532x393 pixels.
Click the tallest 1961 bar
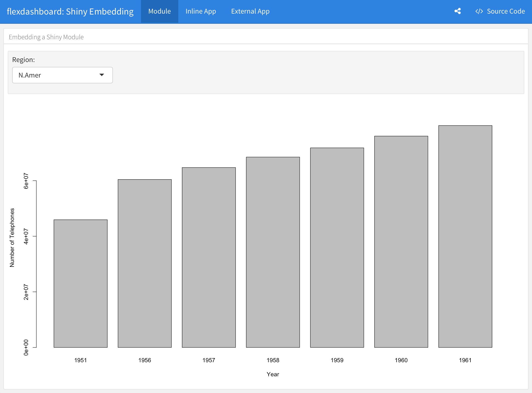[x=465, y=236]
